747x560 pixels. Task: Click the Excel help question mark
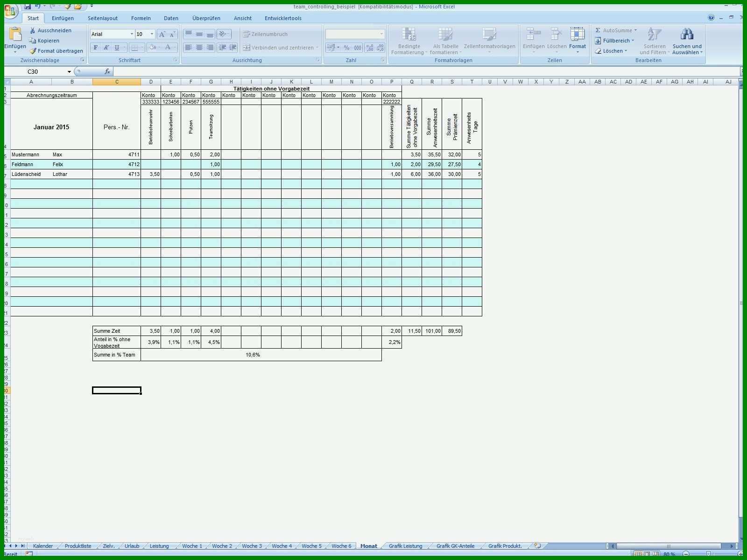click(711, 18)
